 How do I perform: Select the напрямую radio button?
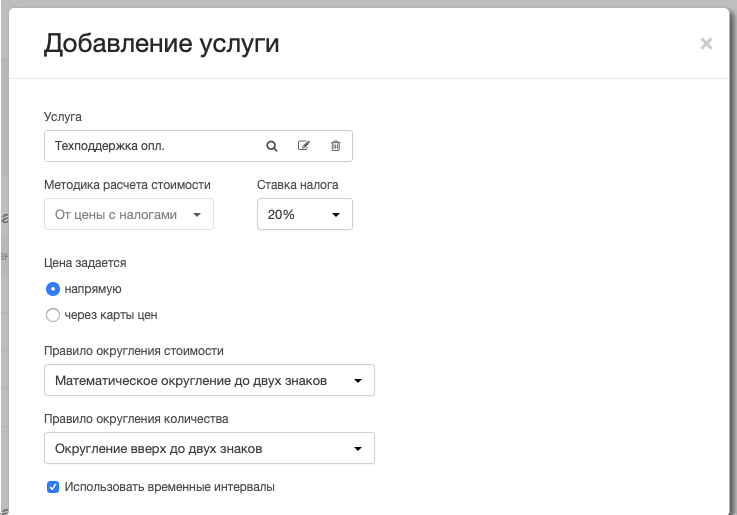coord(53,289)
